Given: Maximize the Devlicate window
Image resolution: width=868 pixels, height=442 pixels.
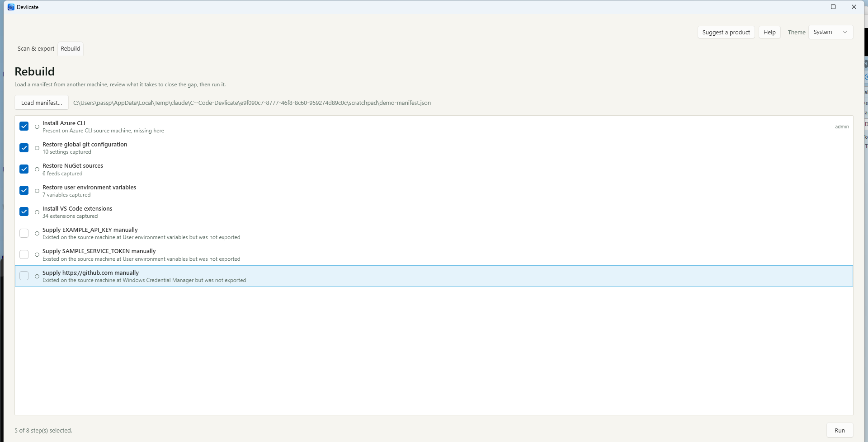Looking at the screenshot, I should [833, 7].
